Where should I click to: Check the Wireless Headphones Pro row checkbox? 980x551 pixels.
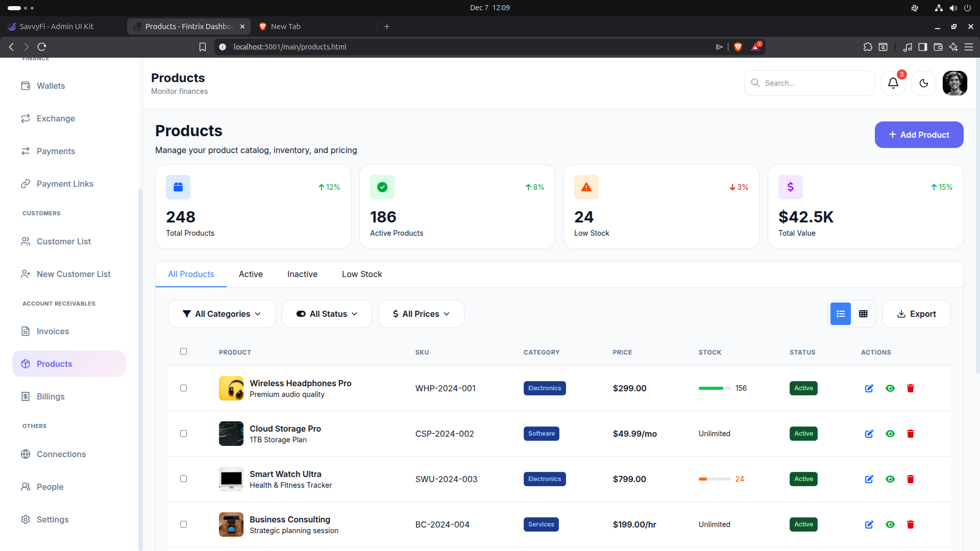pos(183,388)
